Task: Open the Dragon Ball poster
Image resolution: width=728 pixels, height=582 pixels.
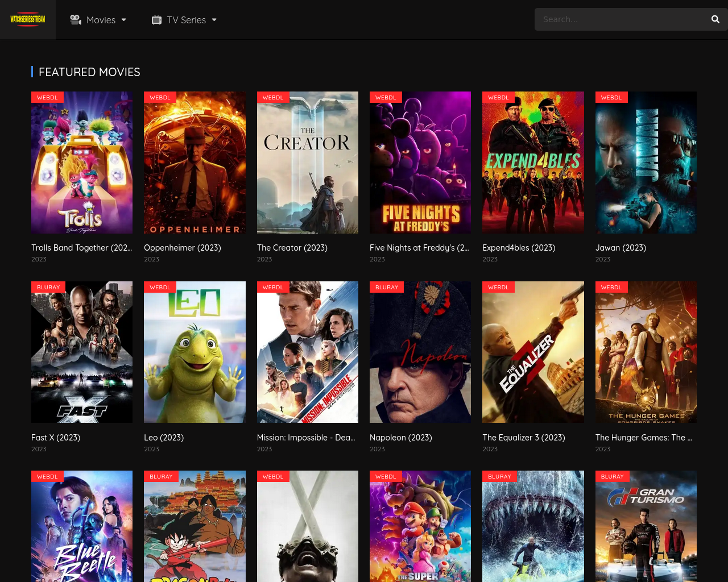Action: point(195,526)
